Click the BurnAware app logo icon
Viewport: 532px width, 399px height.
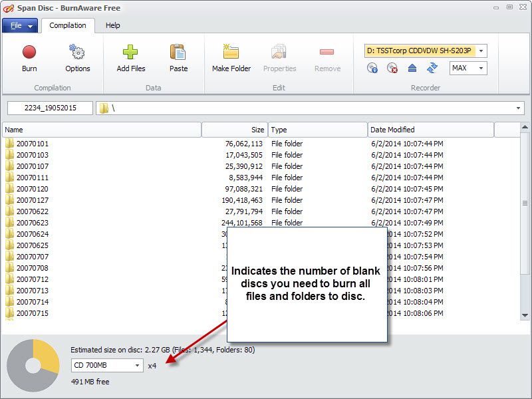click(9, 8)
